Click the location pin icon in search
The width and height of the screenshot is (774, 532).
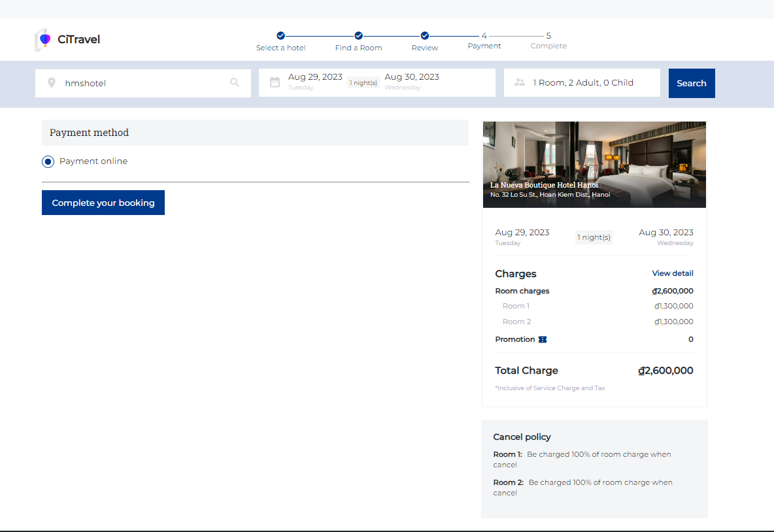pos(52,83)
